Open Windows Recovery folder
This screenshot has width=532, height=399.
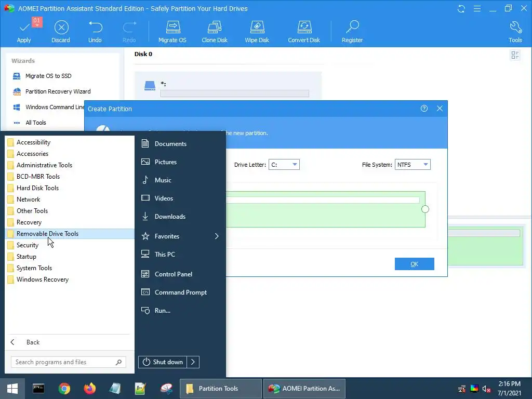(x=70, y=280)
